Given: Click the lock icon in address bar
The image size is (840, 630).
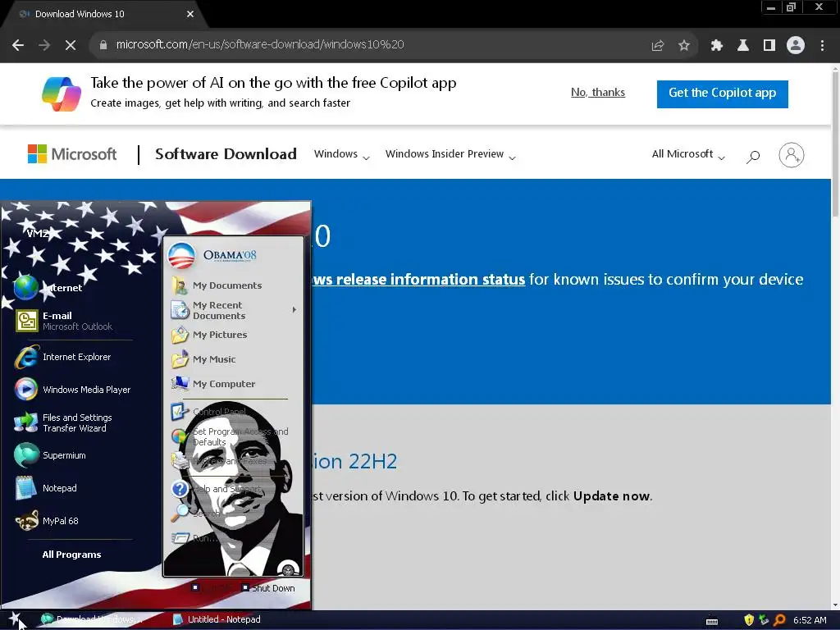Looking at the screenshot, I should pos(103,45).
